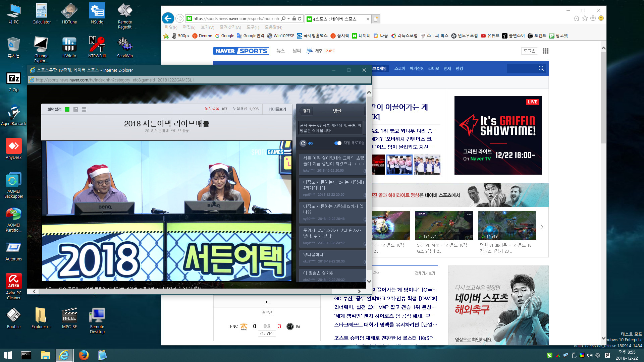
Task: Click the Naver Sports search input field
Action: click(x=522, y=68)
